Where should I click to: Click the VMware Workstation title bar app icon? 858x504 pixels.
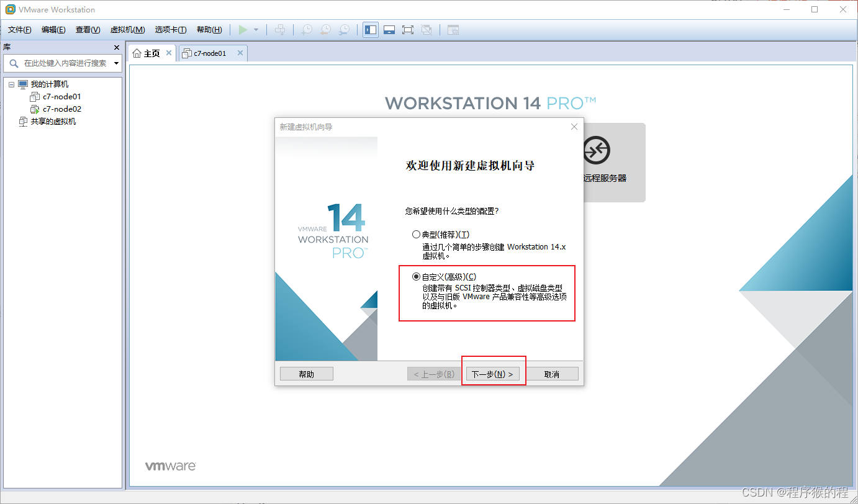point(10,9)
